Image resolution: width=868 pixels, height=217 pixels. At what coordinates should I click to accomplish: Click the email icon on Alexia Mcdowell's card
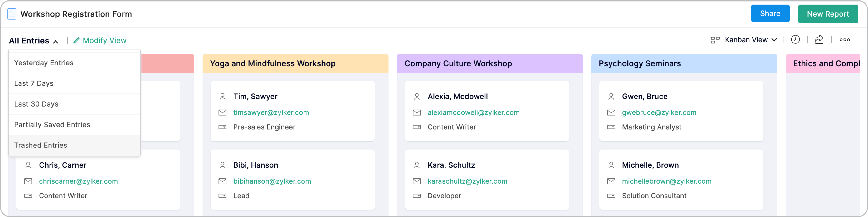coord(417,113)
